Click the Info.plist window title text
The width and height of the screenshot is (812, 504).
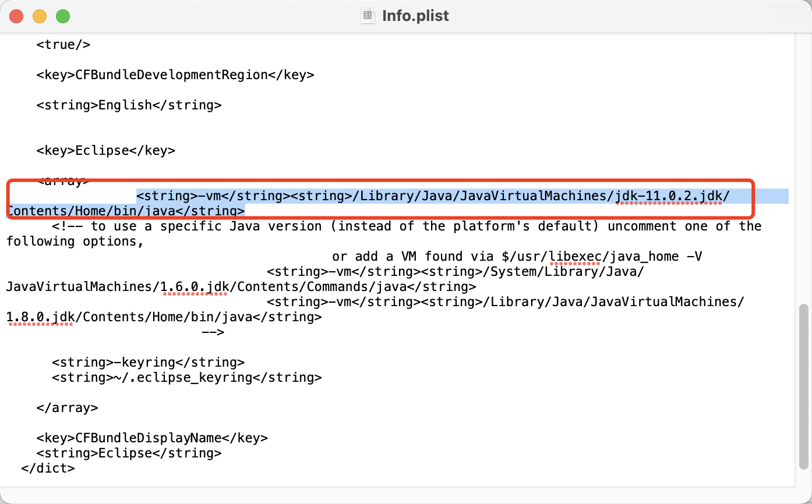point(415,16)
